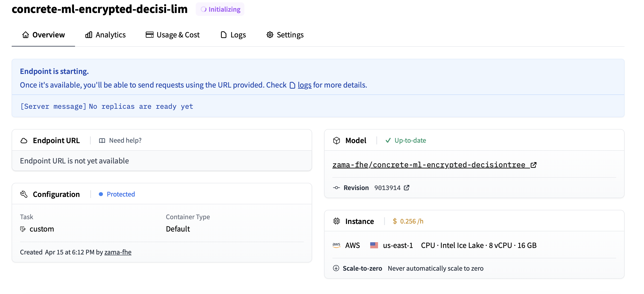The image size is (644, 294).
Task: Click the book icon next to Need help?
Action: (102, 141)
